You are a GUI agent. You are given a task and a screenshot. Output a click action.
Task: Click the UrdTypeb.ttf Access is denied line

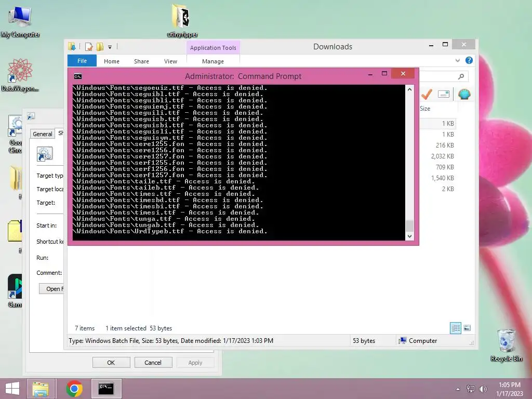pos(170,231)
